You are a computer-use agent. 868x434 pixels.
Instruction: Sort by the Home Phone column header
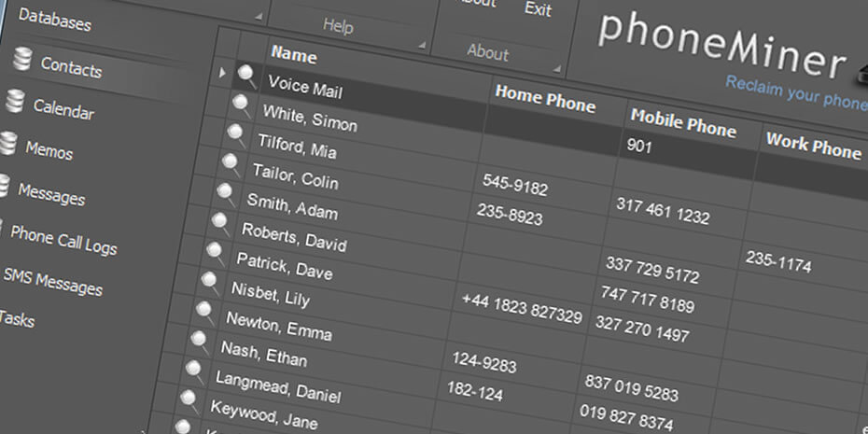click(545, 100)
